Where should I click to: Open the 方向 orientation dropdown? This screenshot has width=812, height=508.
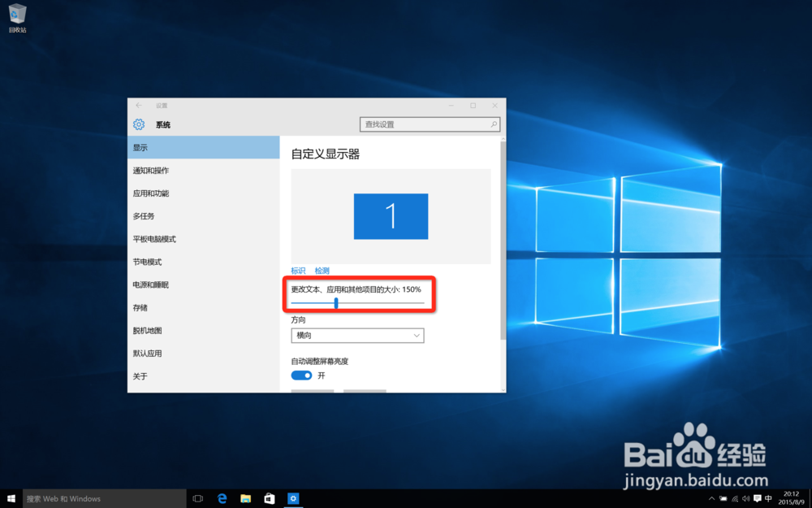point(357,335)
